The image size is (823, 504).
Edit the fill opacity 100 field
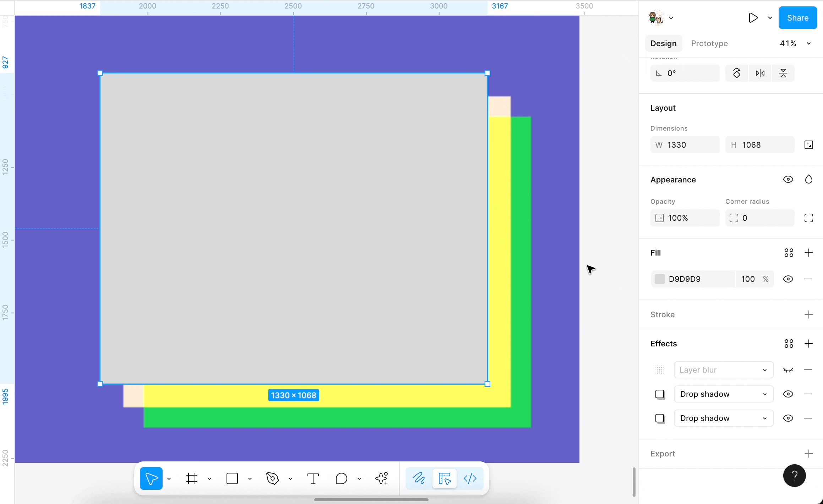coord(748,279)
